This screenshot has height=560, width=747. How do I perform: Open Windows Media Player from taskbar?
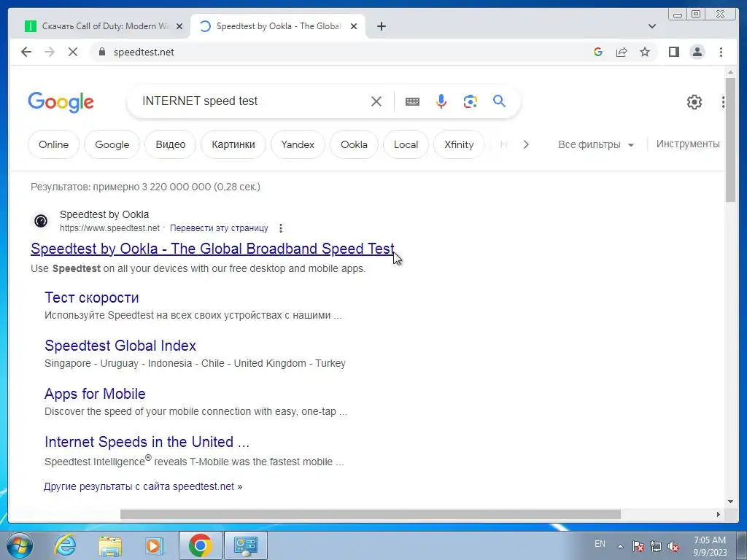(154, 545)
